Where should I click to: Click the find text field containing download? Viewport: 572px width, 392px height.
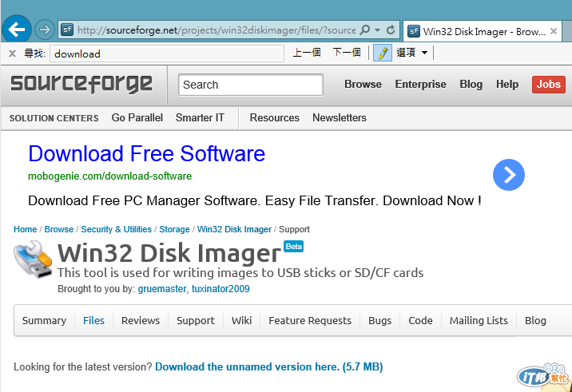coord(167,53)
